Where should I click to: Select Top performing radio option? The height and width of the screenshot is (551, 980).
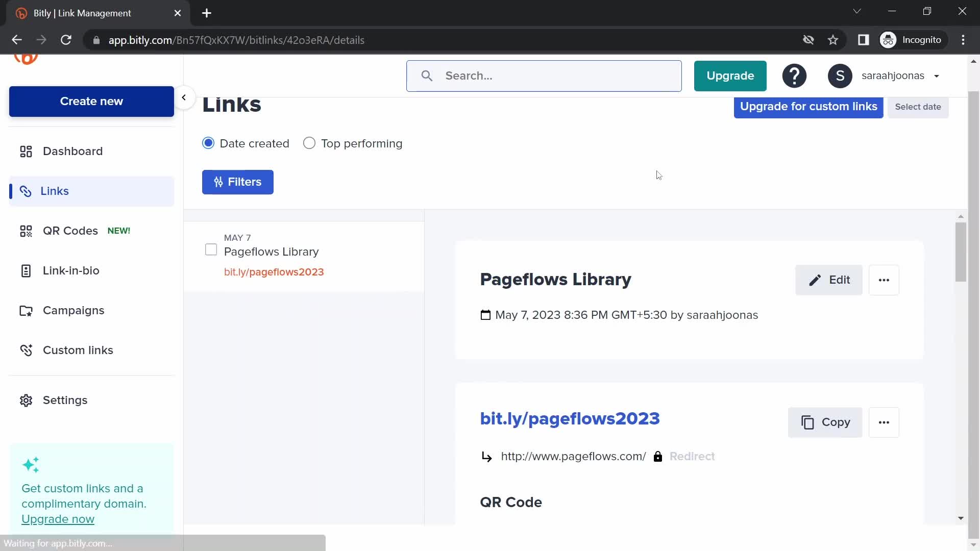(309, 143)
